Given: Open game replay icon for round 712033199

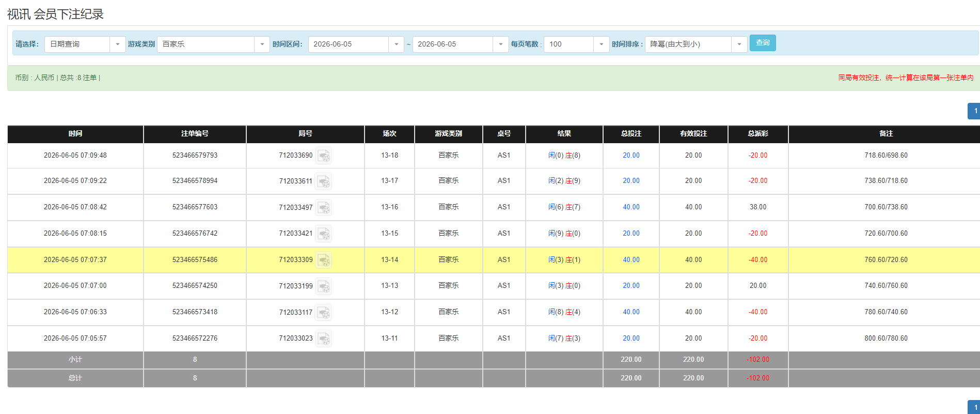Looking at the screenshot, I should point(324,286).
